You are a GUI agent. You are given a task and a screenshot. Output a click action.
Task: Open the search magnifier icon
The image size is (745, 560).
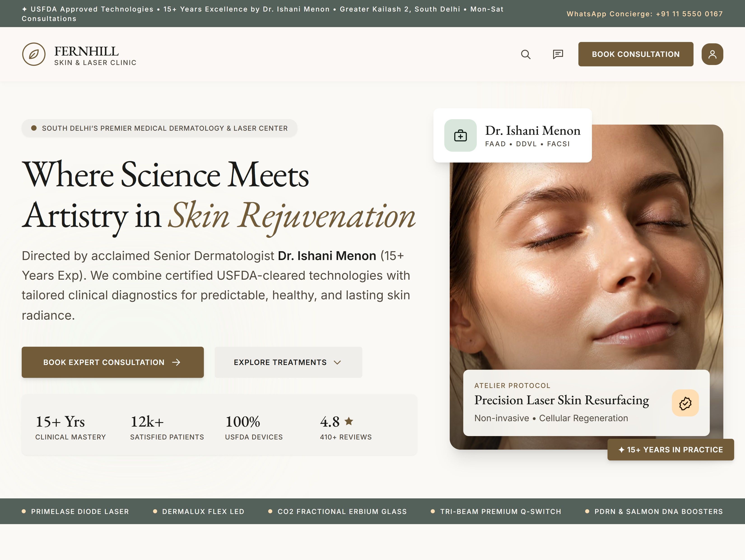(526, 54)
